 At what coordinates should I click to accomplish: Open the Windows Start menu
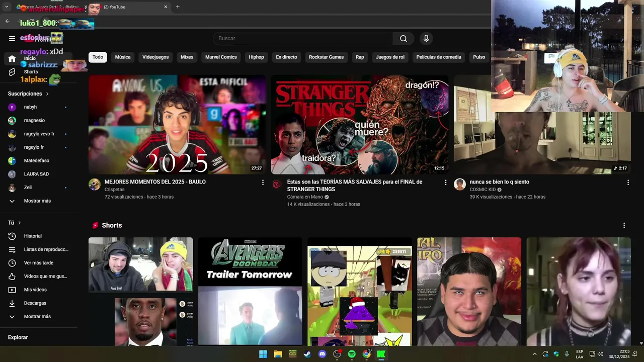tap(263, 354)
